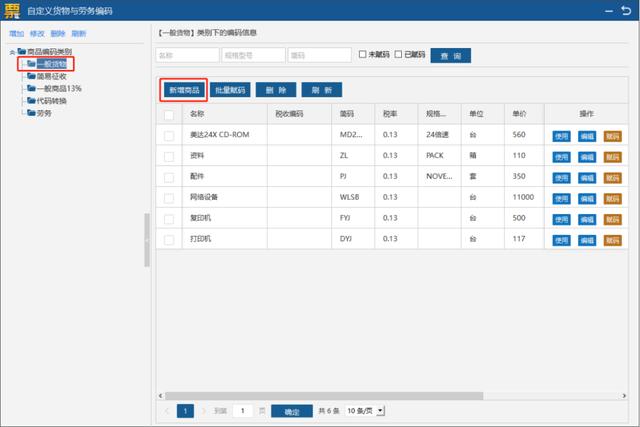Tick the checkbox for 网络设备 row
Screen dimensions: 640x427
pyautogui.click(x=169, y=197)
